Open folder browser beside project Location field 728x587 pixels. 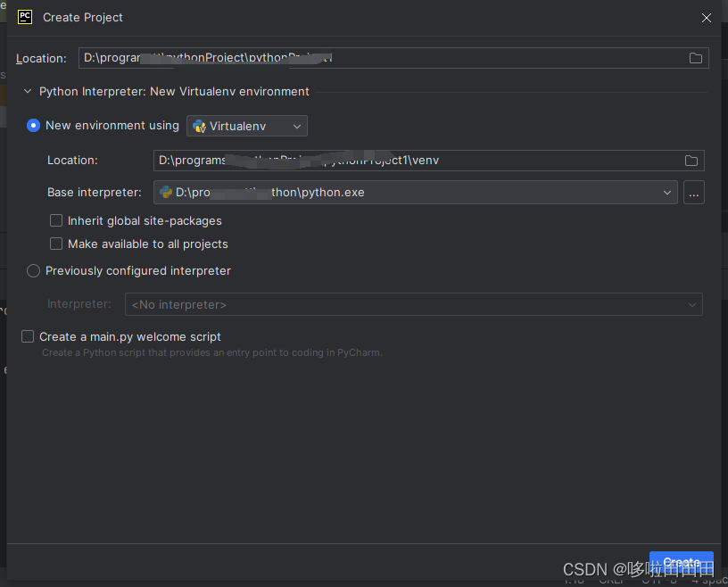pos(696,58)
